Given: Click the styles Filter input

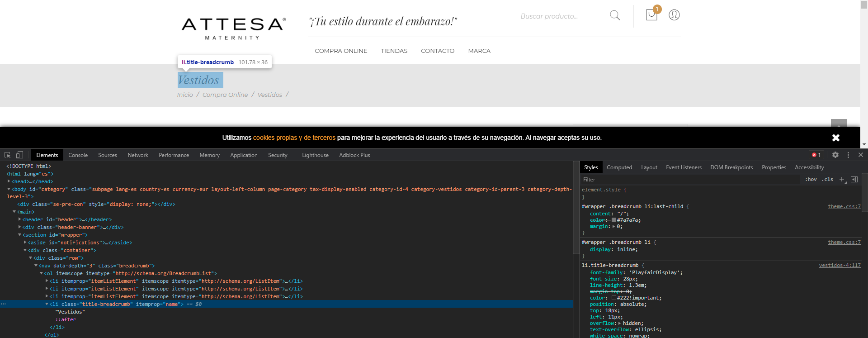Looking at the screenshot, I should point(690,179).
